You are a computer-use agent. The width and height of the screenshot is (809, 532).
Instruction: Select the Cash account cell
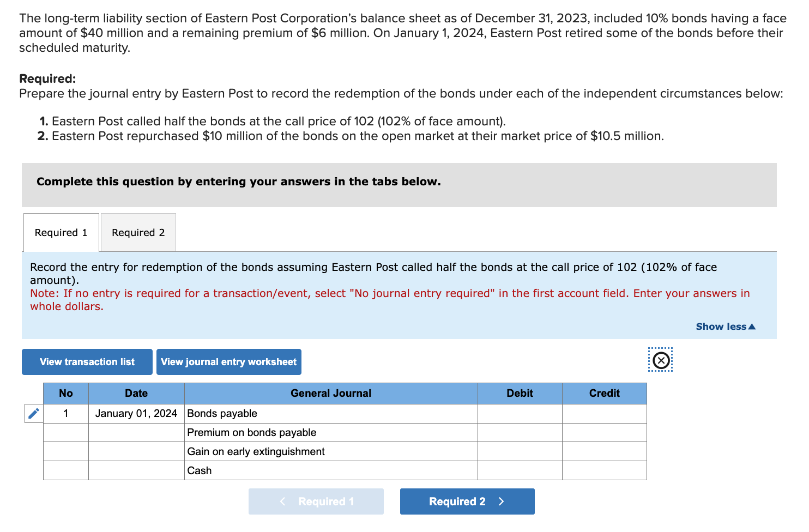[x=330, y=470]
